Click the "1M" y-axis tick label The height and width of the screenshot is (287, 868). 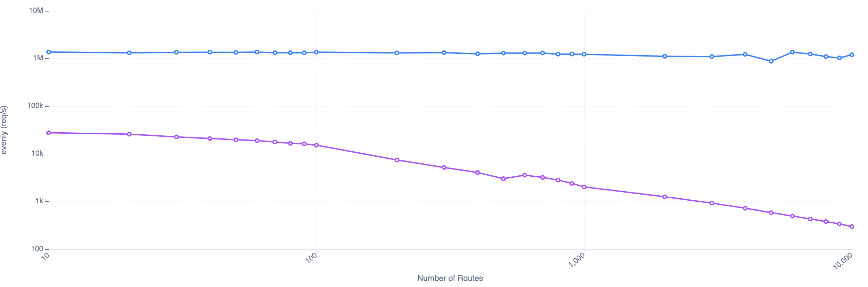coord(38,58)
